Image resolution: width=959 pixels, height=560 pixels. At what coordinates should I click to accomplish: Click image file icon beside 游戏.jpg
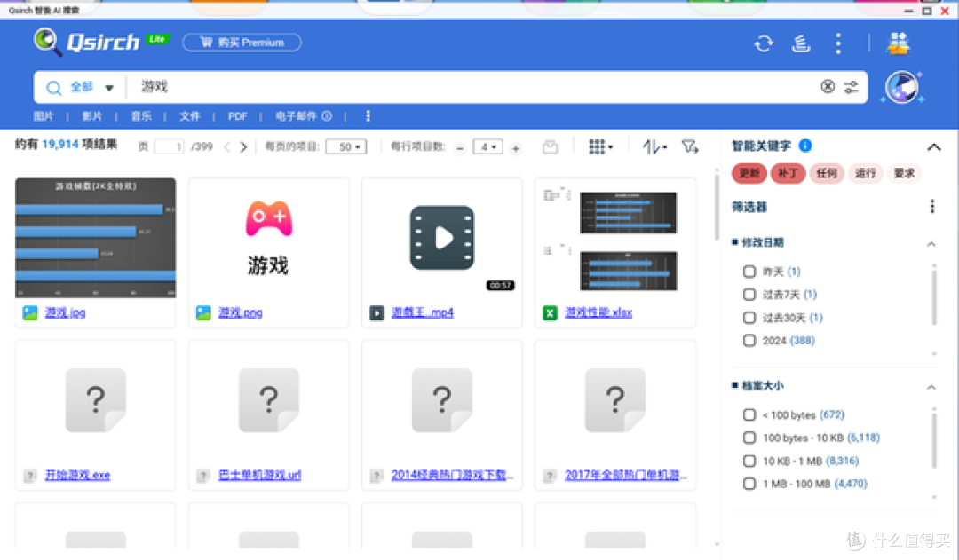coord(30,313)
